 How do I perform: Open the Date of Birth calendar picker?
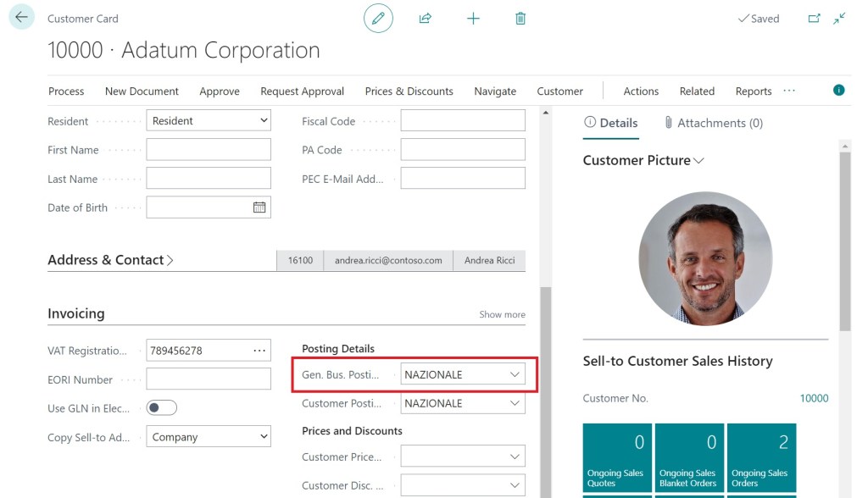259,207
